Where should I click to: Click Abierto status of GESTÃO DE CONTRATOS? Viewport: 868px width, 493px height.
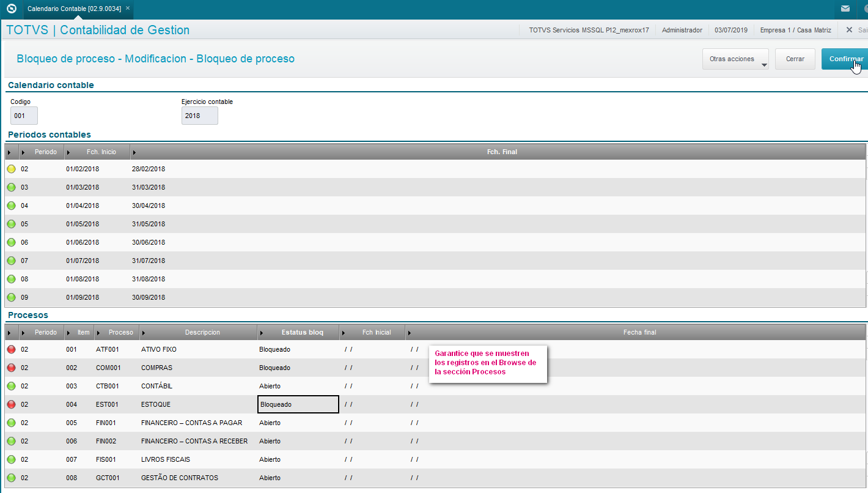(270, 478)
